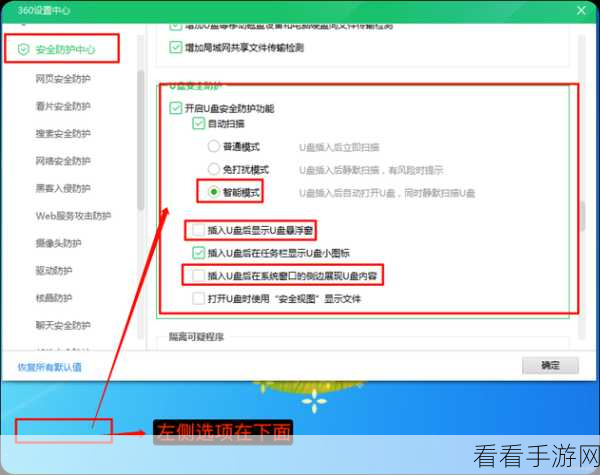Click 恢复所有默认值 link
Image resolution: width=600 pixels, height=475 pixels.
point(50,367)
